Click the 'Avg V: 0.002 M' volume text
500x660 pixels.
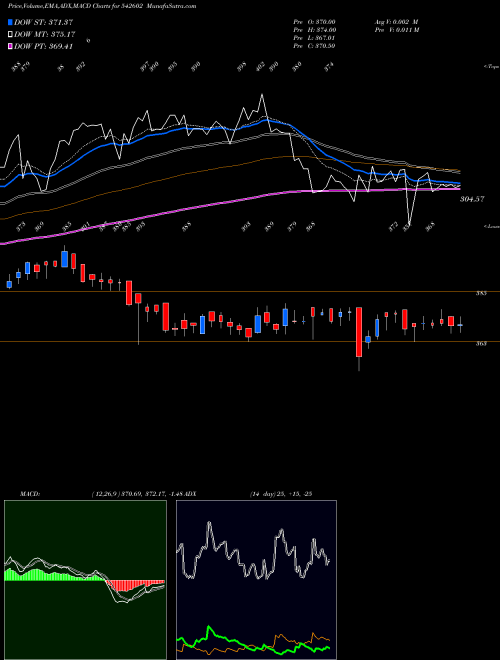(x=396, y=21)
